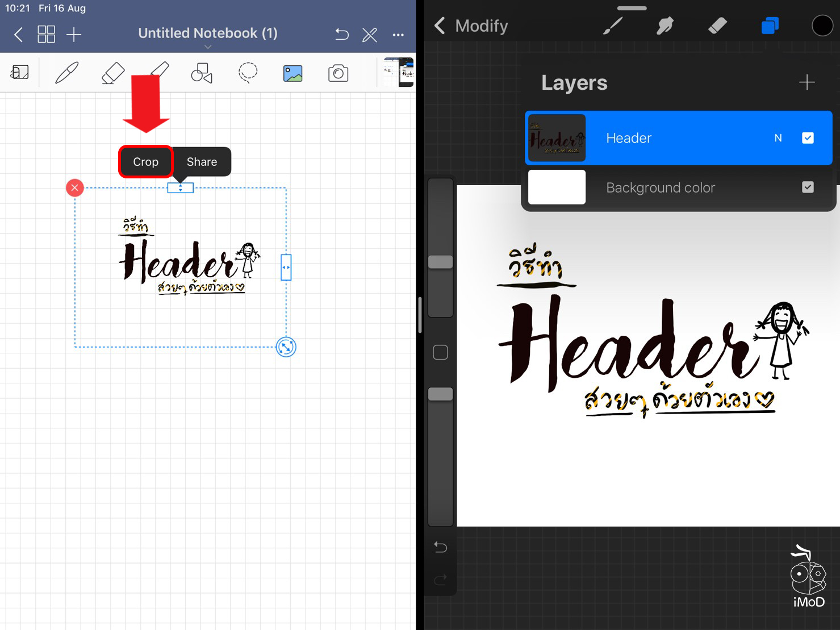Open the camera tool in GoodNotes

click(x=338, y=72)
